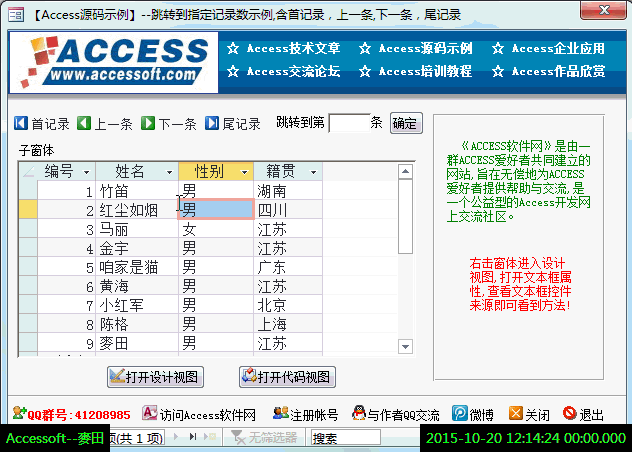Open Access作品欣赏 link
Screen dimensions: 632x452
pyautogui.click(x=558, y=71)
